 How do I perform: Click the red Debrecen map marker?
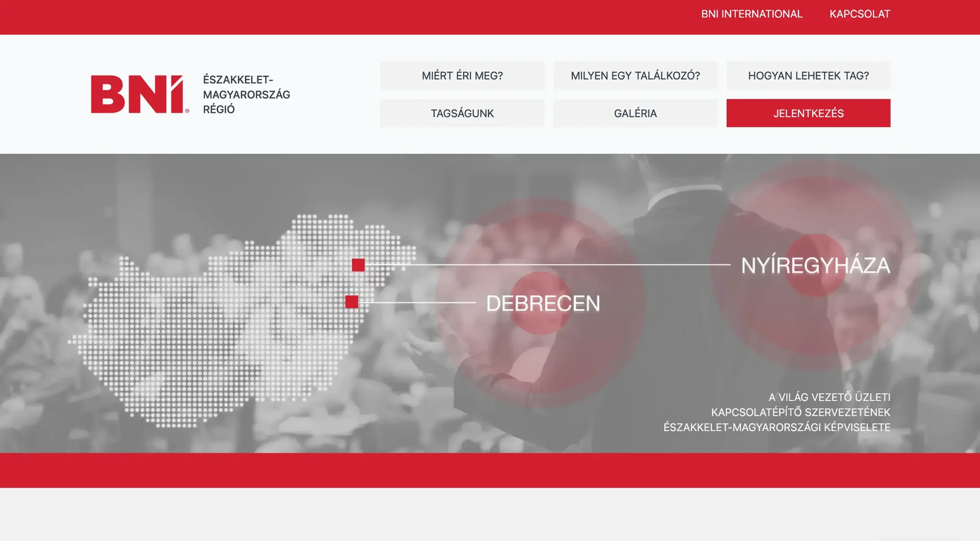pos(351,302)
